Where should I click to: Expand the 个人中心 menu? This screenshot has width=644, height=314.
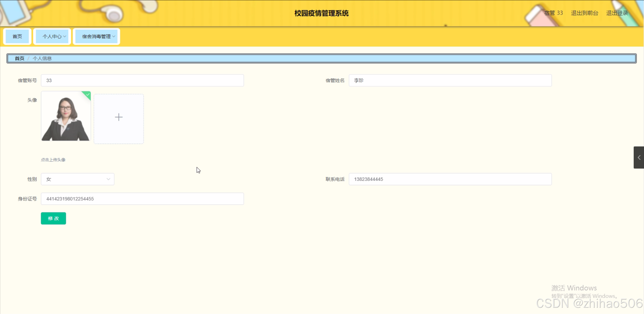click(52, 36)
